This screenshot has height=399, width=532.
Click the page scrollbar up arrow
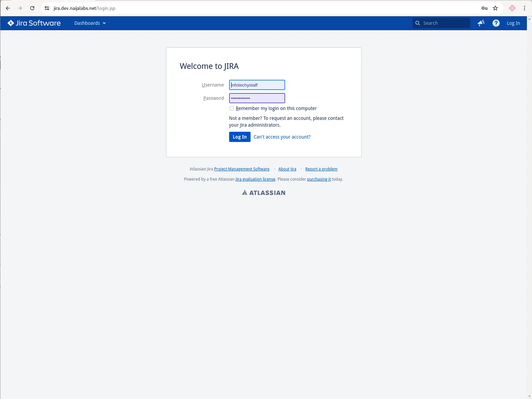pos(529,19)
